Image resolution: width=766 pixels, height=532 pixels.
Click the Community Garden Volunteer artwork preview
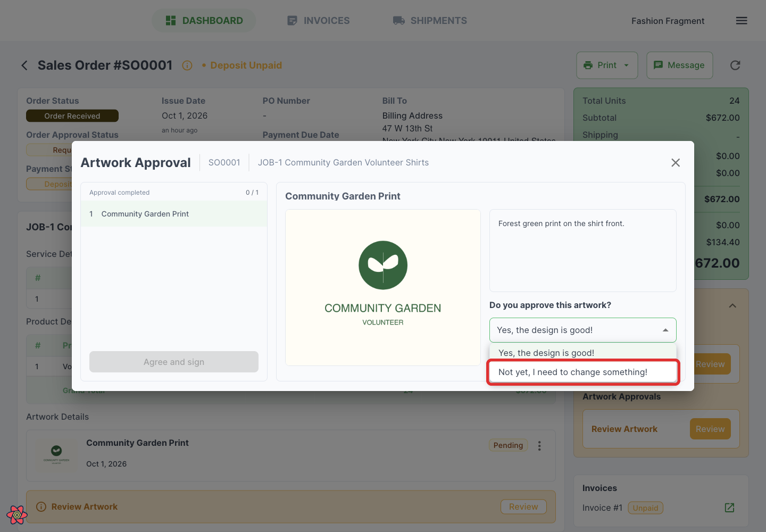pyautogui.click(x=383, y=287)
